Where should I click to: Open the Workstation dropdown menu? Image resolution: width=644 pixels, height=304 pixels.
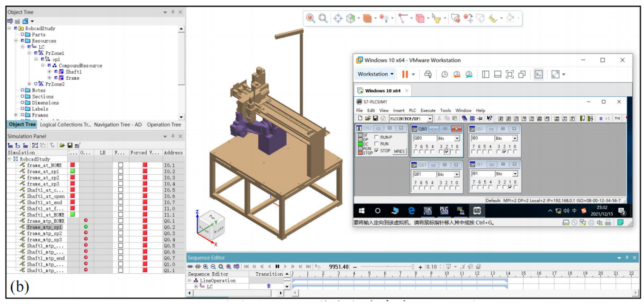tap(375, 74)
